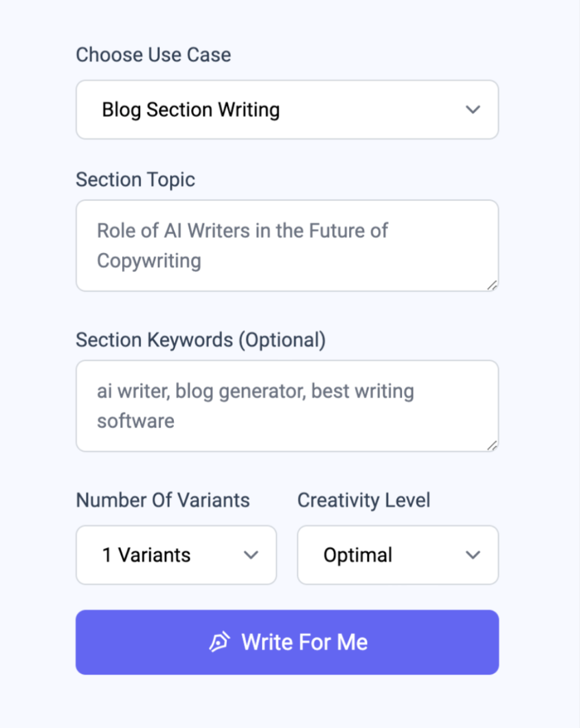The height and width of the screenshot is (728, 580).
Task: Click the Creativity Level label
Action: pos(363,500)
